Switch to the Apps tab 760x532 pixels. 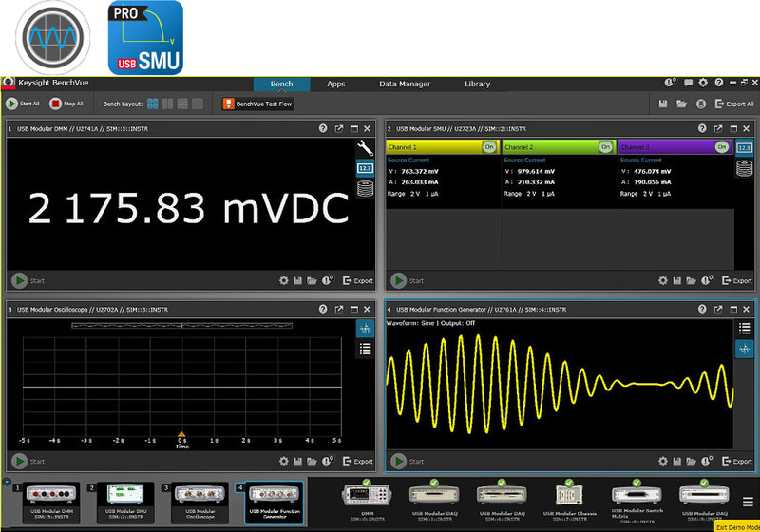click(336, 84)
